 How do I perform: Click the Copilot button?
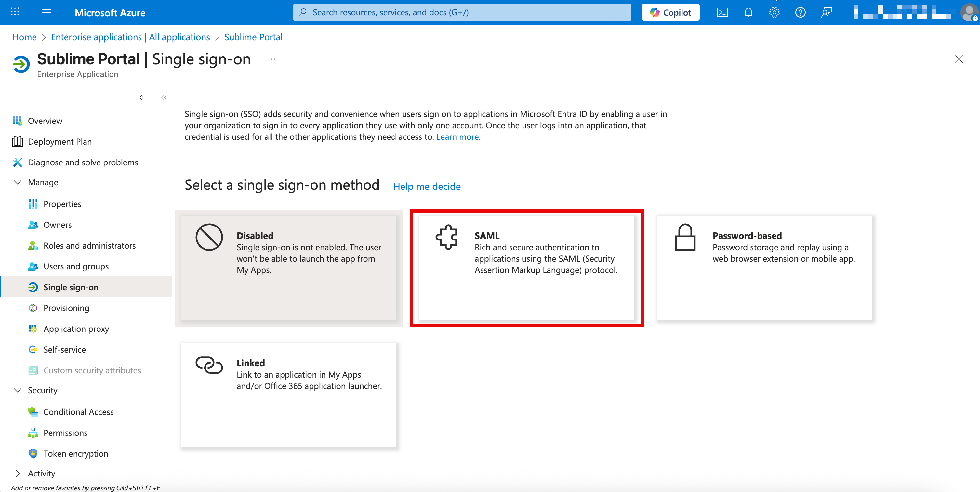670,13
